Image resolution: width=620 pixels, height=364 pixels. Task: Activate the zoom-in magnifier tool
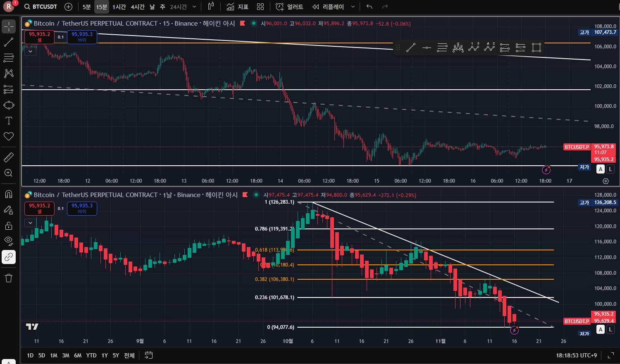pyautogui.click(x=9, y=173)
